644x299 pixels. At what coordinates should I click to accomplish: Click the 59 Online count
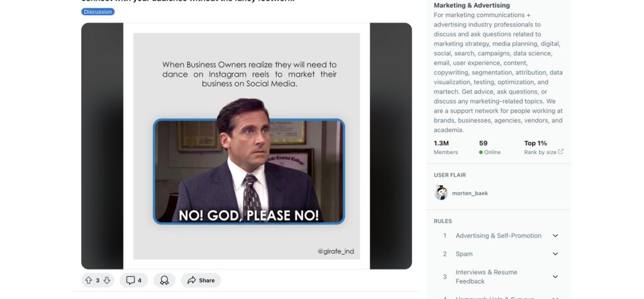(x=489, y=148)
